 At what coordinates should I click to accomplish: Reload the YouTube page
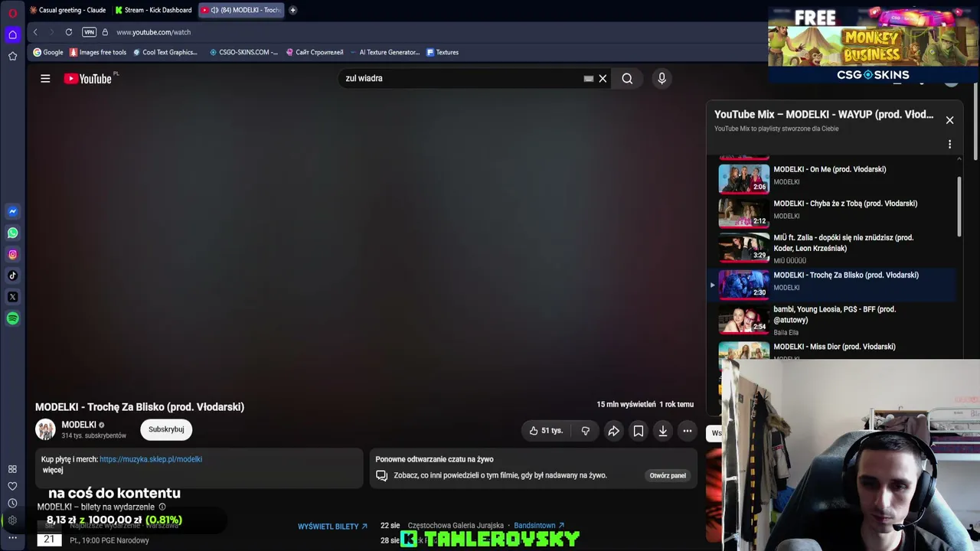69,32
